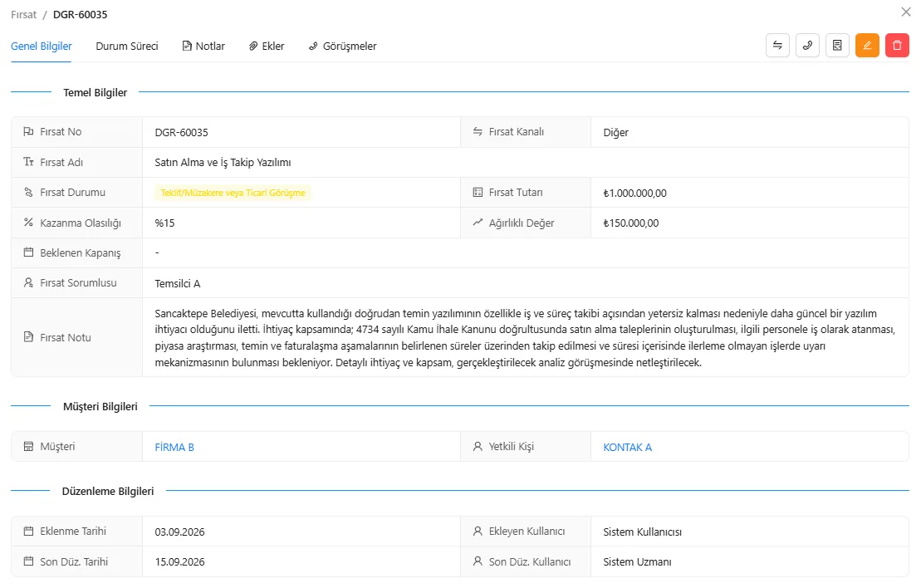Click the person icon beside Fırsat Sorumlusu
The height and width of the screenshot is (588, 921).
28,282
